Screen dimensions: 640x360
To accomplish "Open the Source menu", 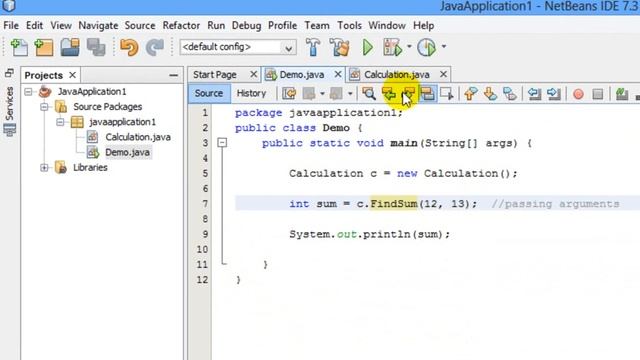I will pyautogui.click(x=140, y=25).
